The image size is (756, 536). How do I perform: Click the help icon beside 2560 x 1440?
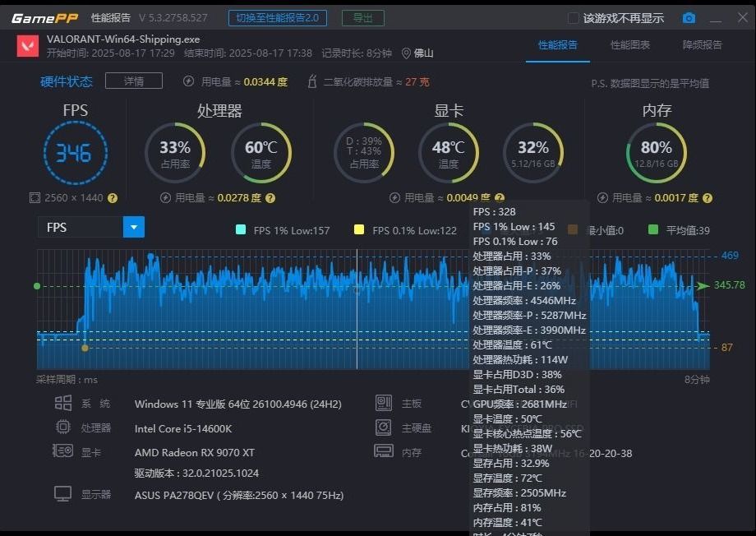pyautogui.click(x=113, y=198)
